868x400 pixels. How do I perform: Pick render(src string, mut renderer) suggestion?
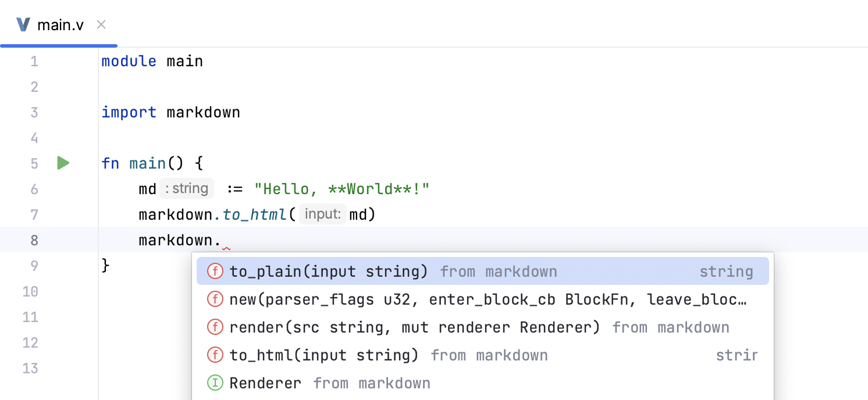(x=414, y=327)
